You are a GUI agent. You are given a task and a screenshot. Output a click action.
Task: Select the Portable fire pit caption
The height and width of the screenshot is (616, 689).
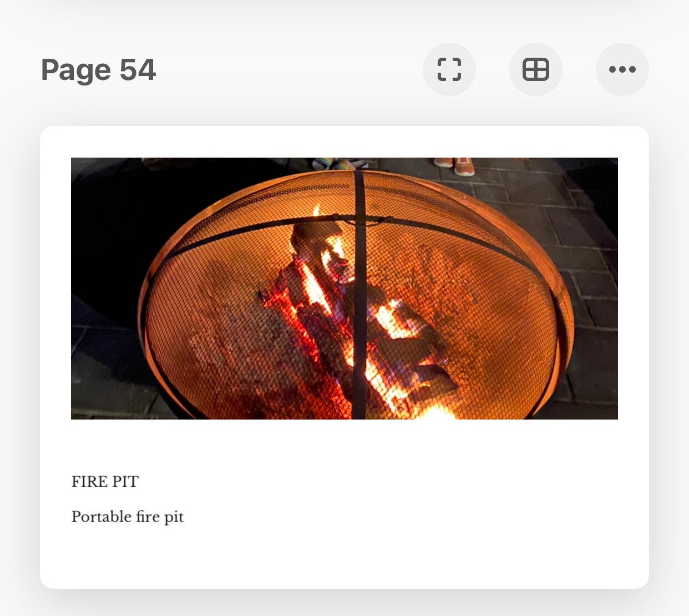point(128,517)
